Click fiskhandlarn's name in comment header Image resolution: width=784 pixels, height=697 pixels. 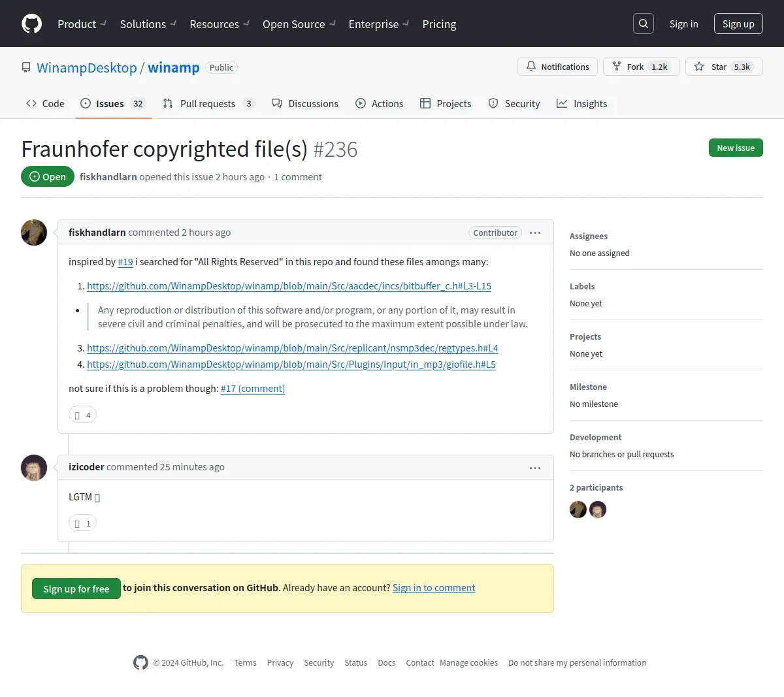97,233
